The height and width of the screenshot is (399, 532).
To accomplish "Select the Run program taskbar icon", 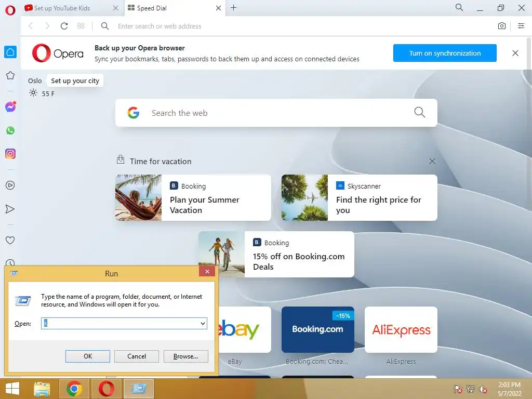I will click(x=139, y=389).
